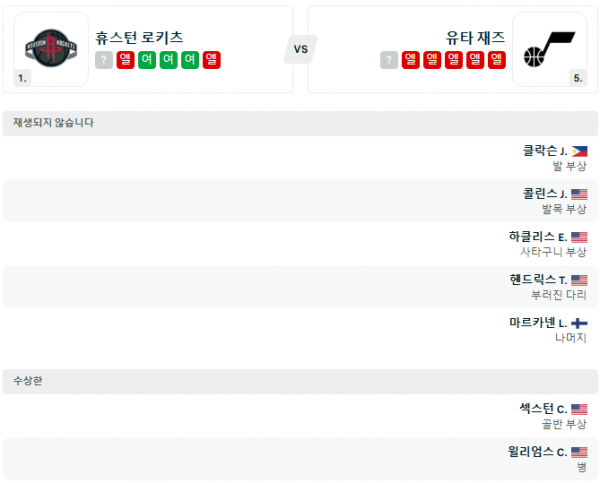Click the USA flag beside 콜린스 J.

pos(579,194)
